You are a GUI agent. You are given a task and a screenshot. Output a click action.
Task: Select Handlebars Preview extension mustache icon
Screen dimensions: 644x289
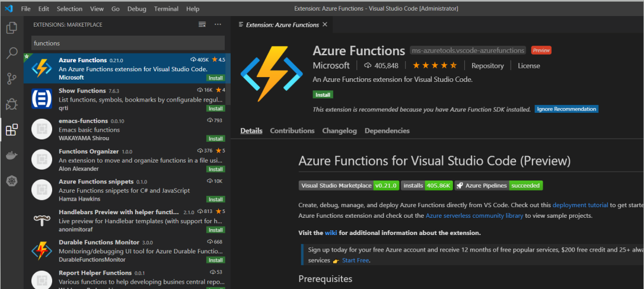pyautogui.click(x=42, y=220)
